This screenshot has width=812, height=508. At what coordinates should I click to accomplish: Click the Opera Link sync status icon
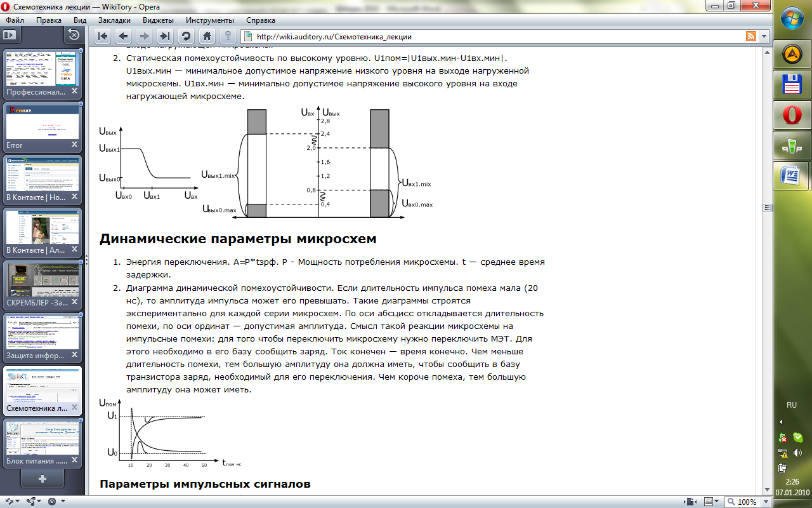coord(9,502)
